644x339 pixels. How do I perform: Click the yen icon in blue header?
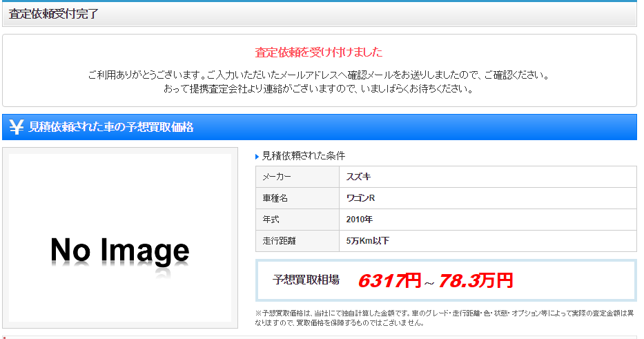(x=17, y=127)
